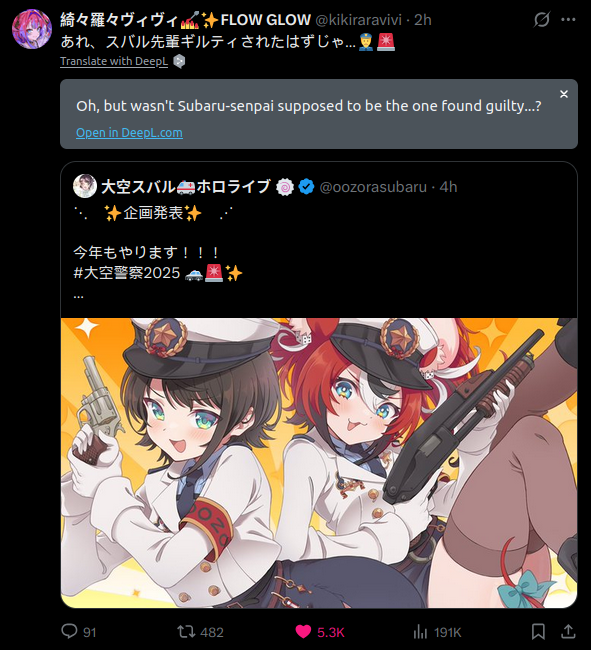
Task: Click the Grok slash-circle icon
Action: pyautogui.click(x=541, y=19)
